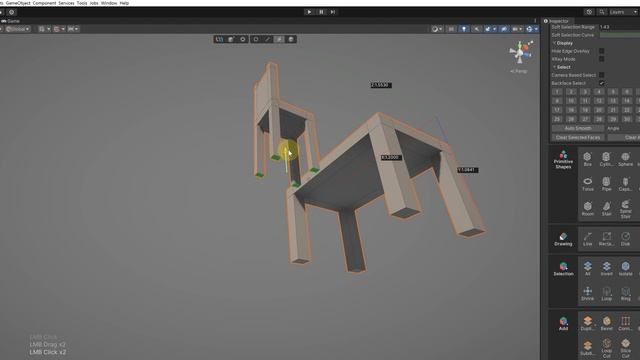Click the Soft Selection Curve field

[x=619, y=35]
